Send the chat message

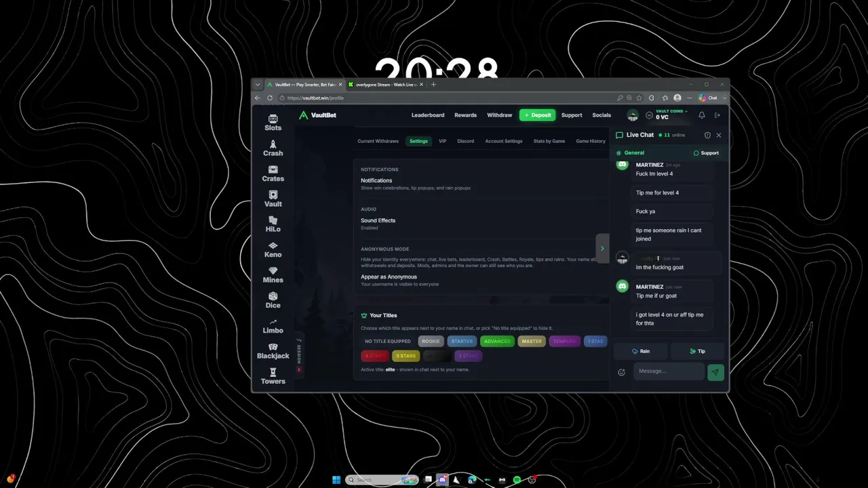tap(715, 371)
